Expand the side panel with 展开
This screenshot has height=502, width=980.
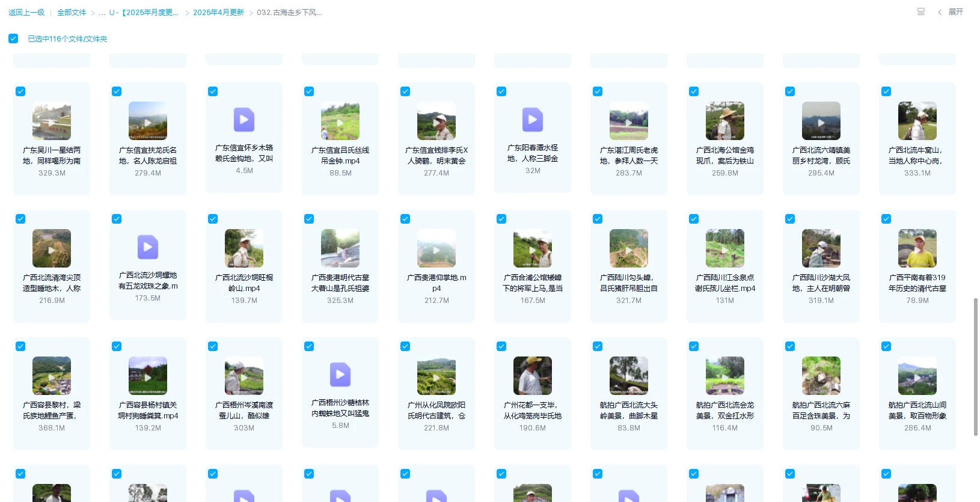[x=951, y=12]
